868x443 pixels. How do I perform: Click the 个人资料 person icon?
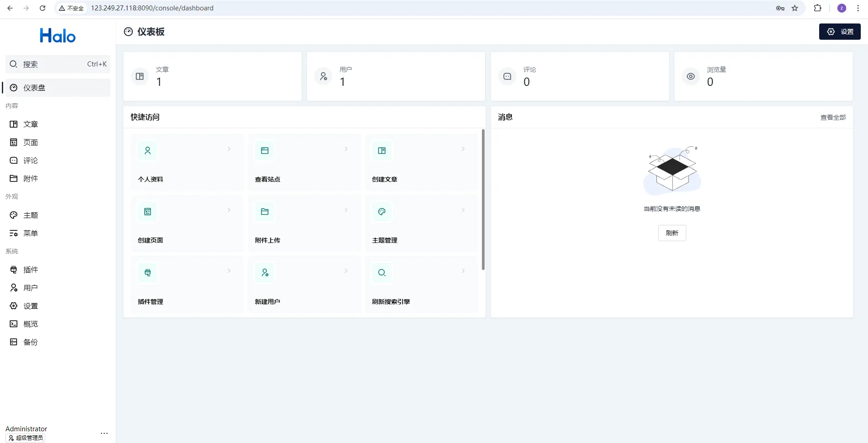[147, 150]
